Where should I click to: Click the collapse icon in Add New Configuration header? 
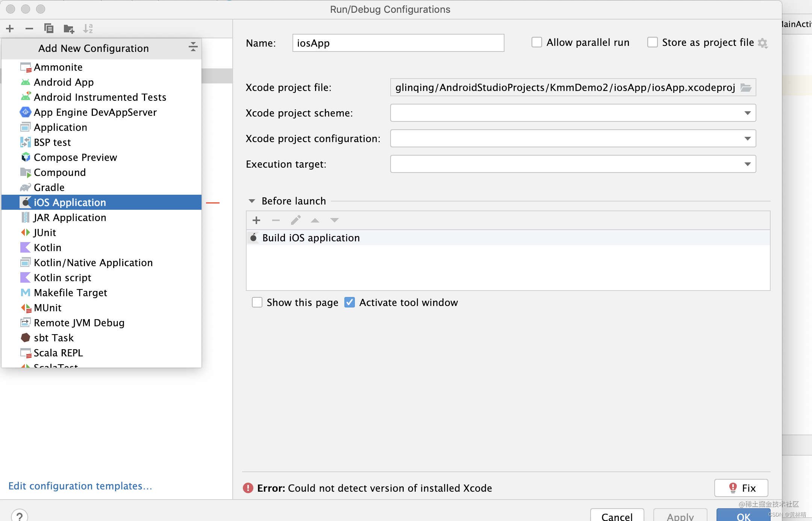tap(193, 47)
